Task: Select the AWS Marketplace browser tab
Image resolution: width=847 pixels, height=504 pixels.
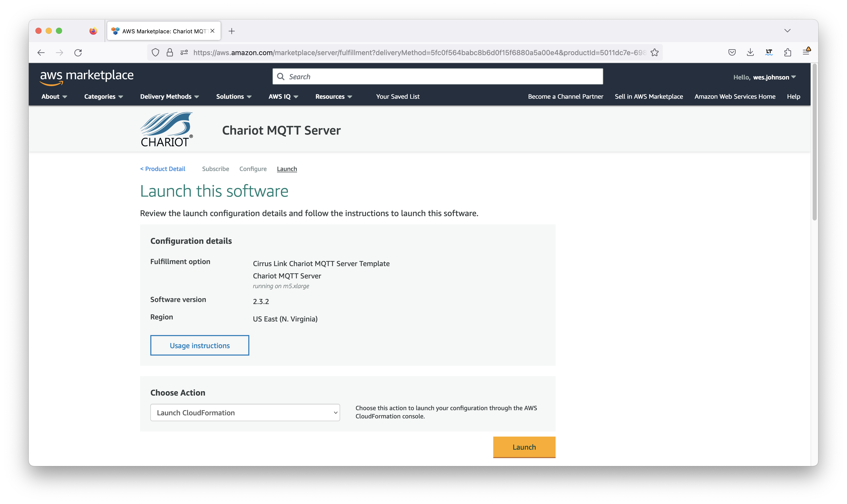Action: [164, 31]
